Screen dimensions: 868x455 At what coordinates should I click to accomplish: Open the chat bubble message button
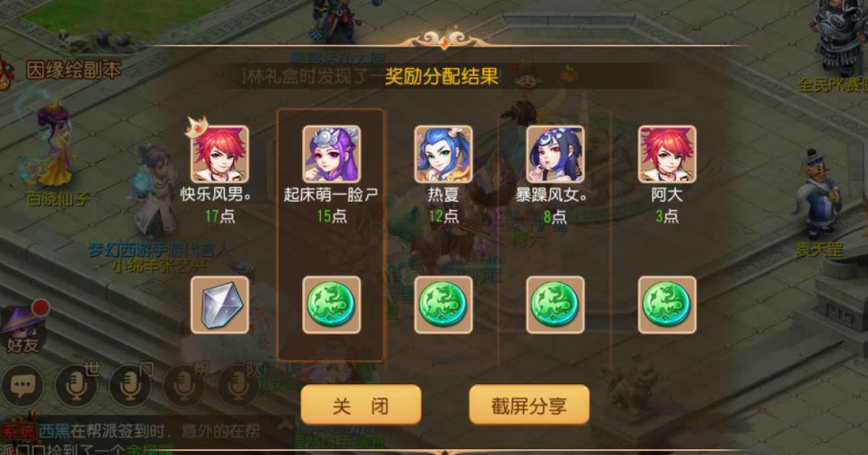point(23,386)
